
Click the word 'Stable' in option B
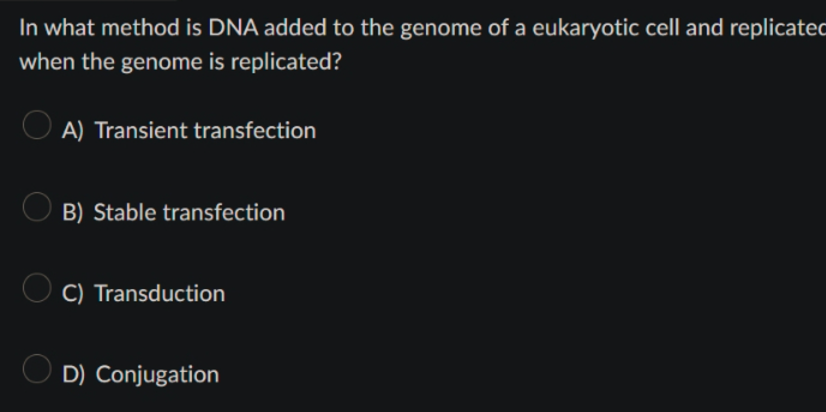125,212
